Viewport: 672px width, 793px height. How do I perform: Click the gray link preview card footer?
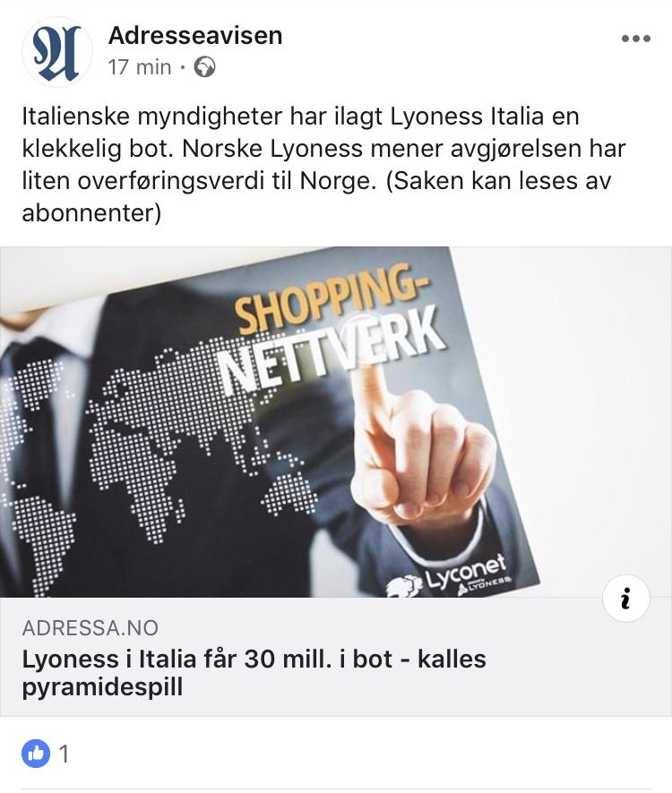tap(336, 657)
